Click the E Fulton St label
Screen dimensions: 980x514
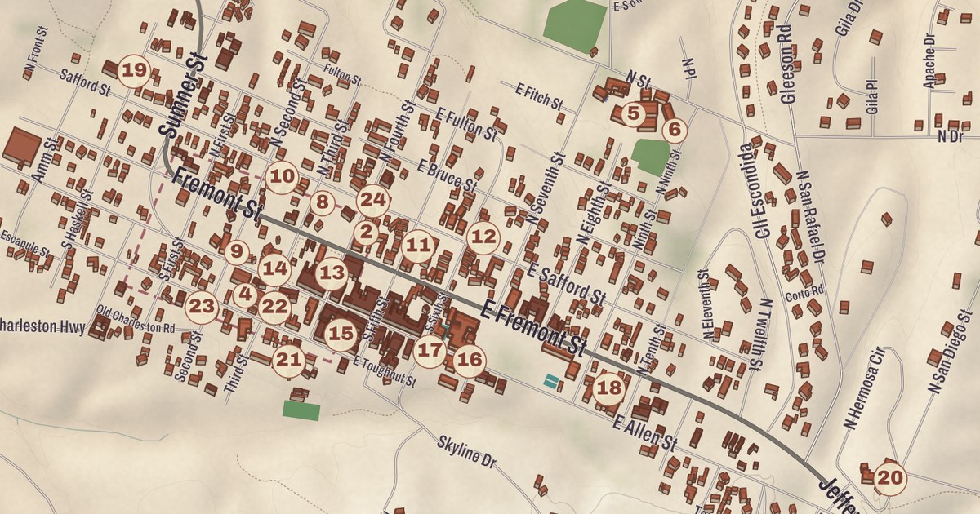465,122
